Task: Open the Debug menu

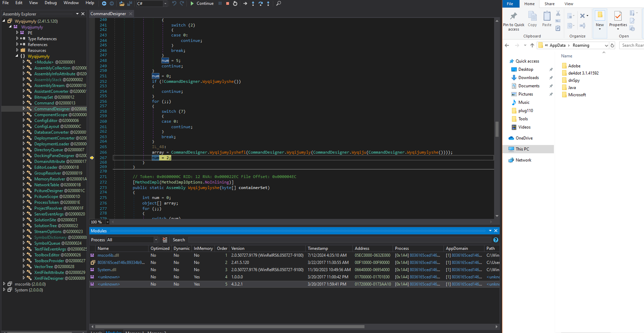Action: [x=51, y=3]
